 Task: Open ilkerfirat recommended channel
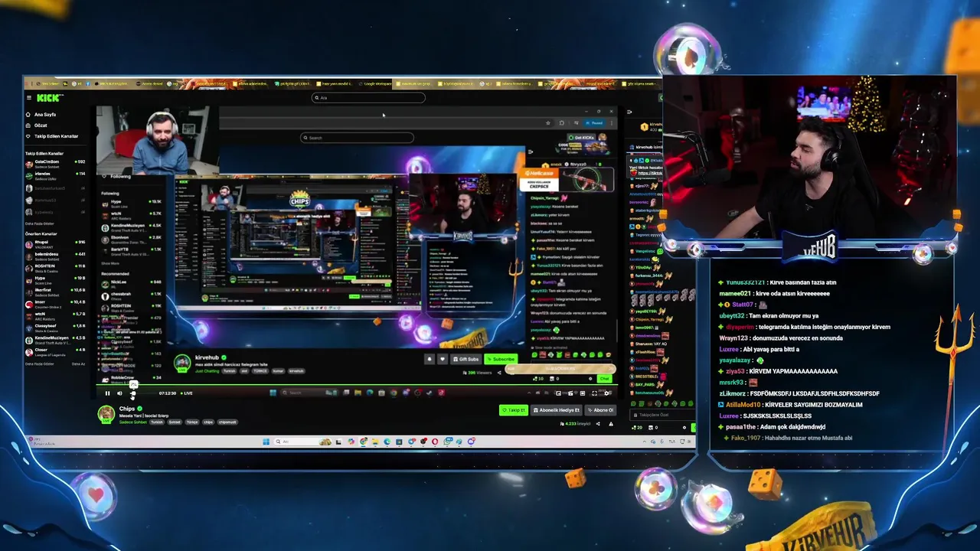point(55,291)
